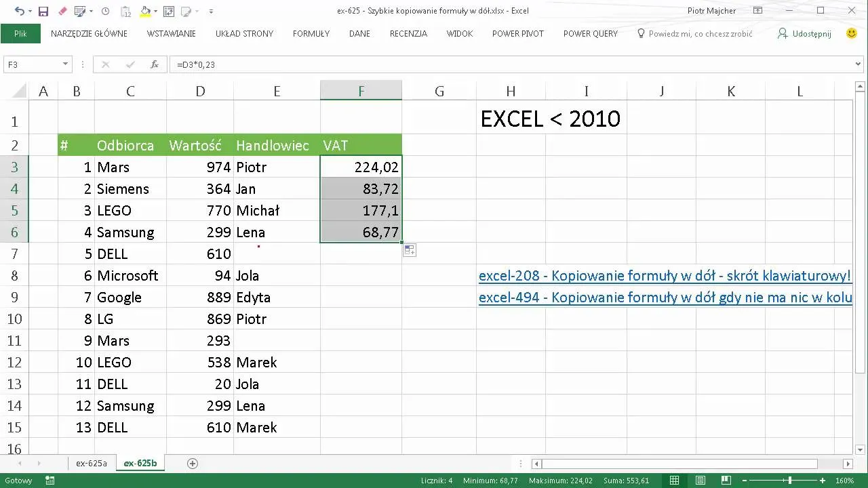
Task: Open the POWER PIVOT ribbon tab
Action: point(517,33)
